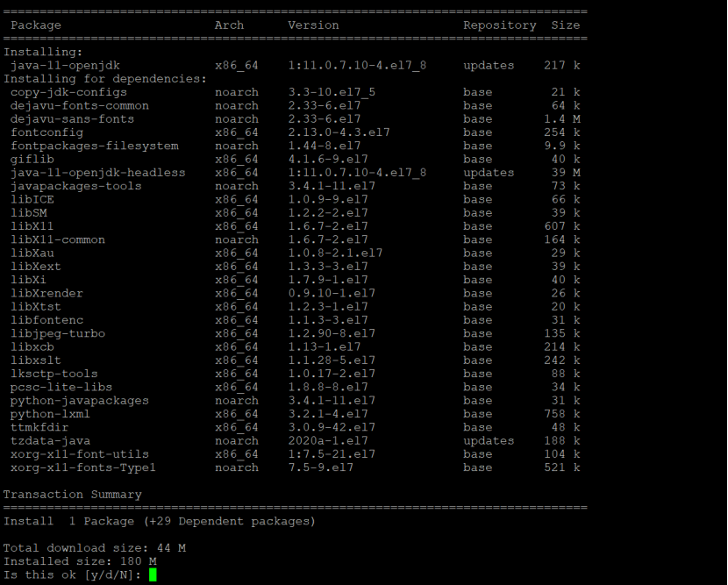Select version '2020a-1.el7' of tzdata-java

[328, 441]
